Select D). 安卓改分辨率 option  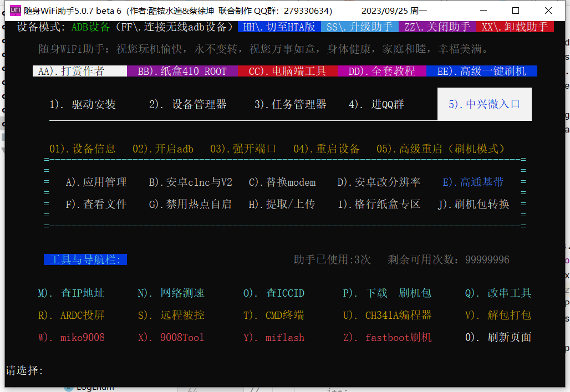point(379,182)
